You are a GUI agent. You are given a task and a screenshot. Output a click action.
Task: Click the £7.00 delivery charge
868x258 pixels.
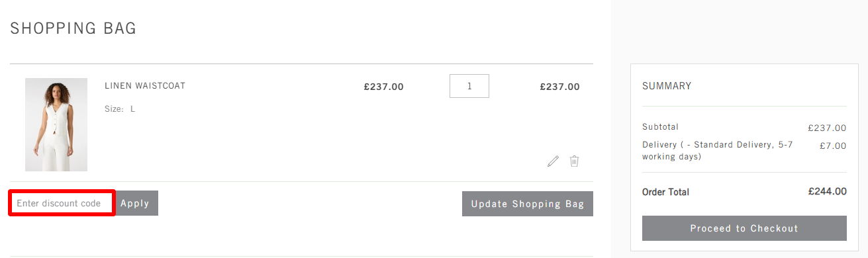point(833,146)
